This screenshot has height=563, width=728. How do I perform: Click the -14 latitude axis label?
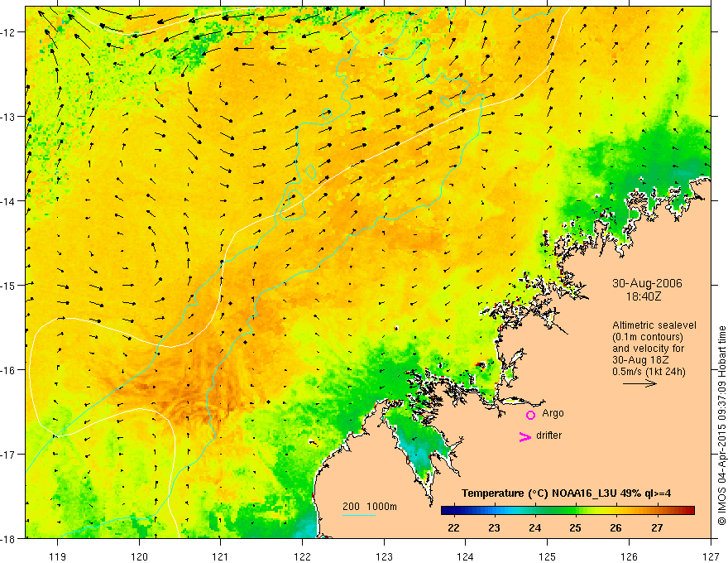8,201
